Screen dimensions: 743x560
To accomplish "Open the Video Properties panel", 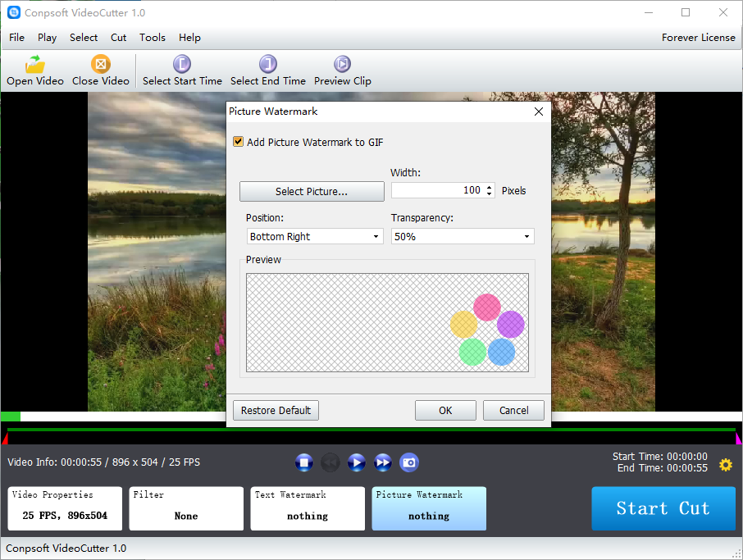I will click(65, 508).
